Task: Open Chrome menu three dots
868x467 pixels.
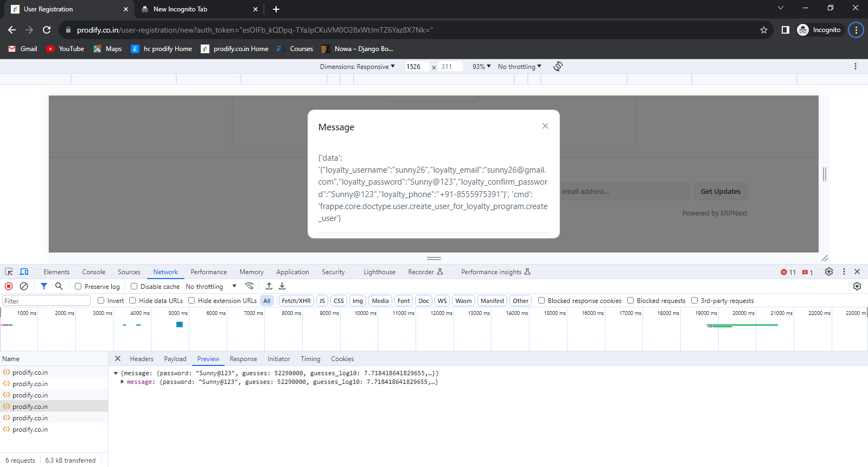Action: point(856,30)
